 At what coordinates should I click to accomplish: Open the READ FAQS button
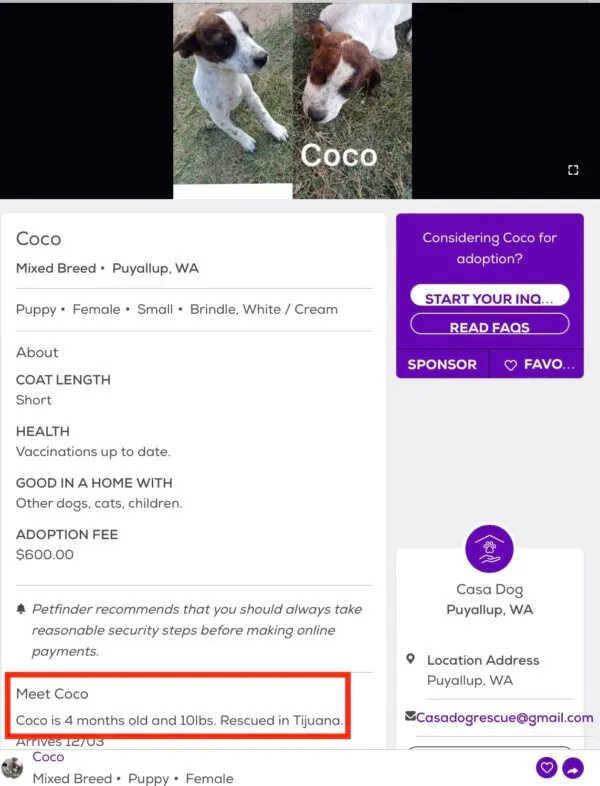[489, 326]
